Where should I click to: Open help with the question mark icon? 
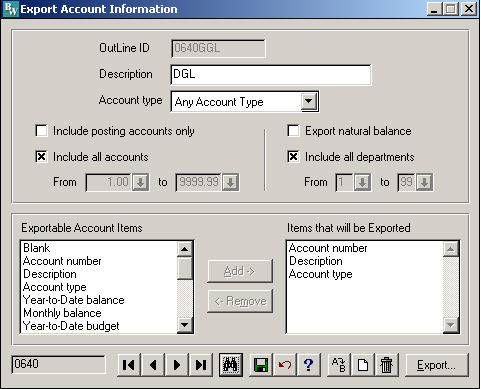tap(309, 365)
